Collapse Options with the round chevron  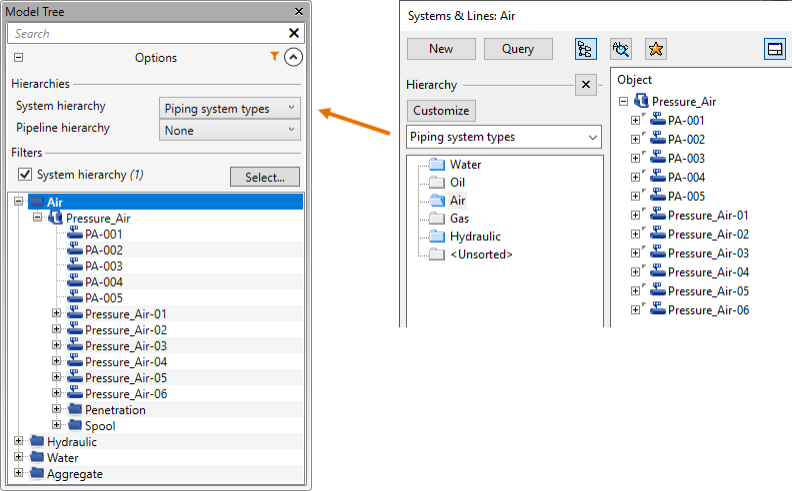point(292,57)
